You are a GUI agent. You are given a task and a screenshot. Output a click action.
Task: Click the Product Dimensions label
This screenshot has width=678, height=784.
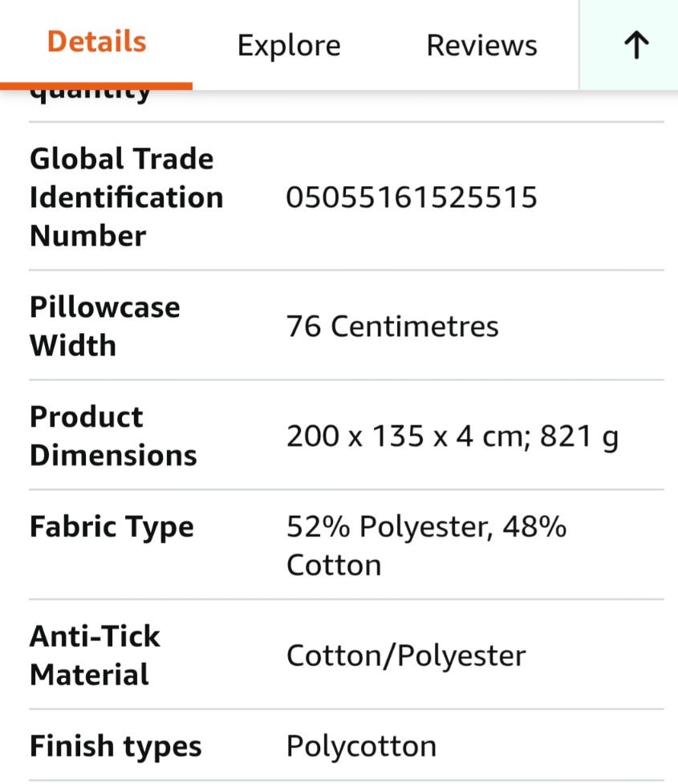113,436
